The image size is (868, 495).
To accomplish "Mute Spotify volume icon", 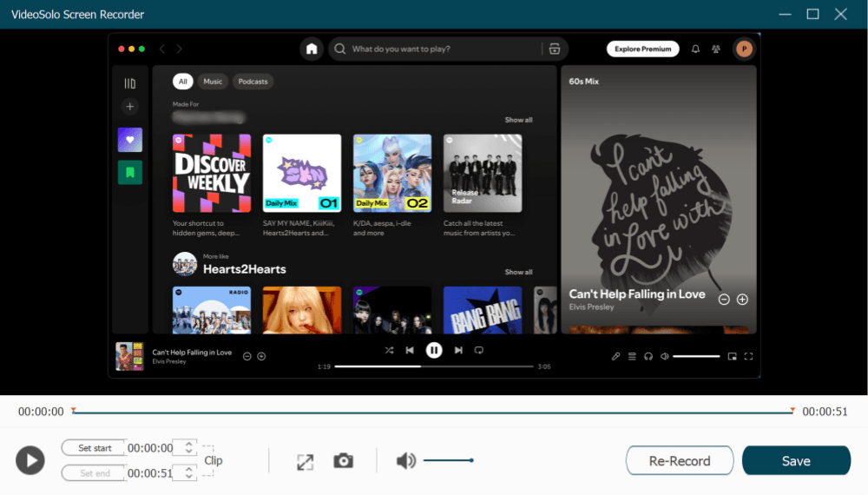I will pos(664,357).
